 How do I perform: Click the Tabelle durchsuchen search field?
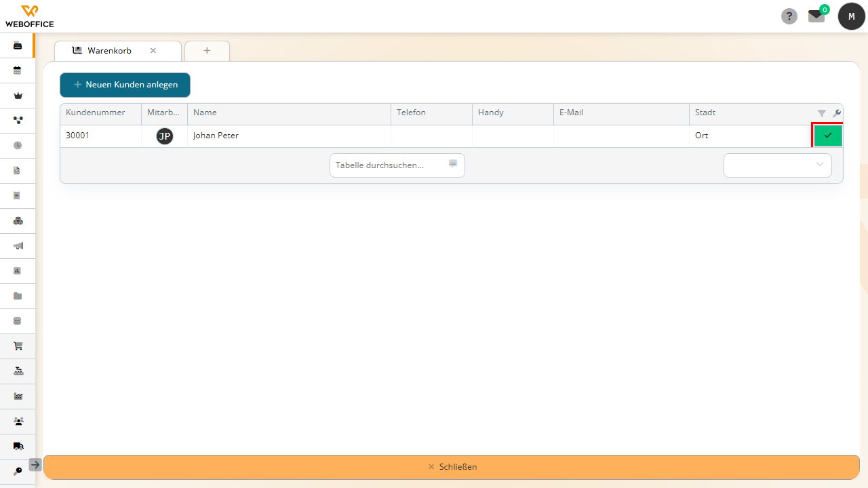(397, 165)
